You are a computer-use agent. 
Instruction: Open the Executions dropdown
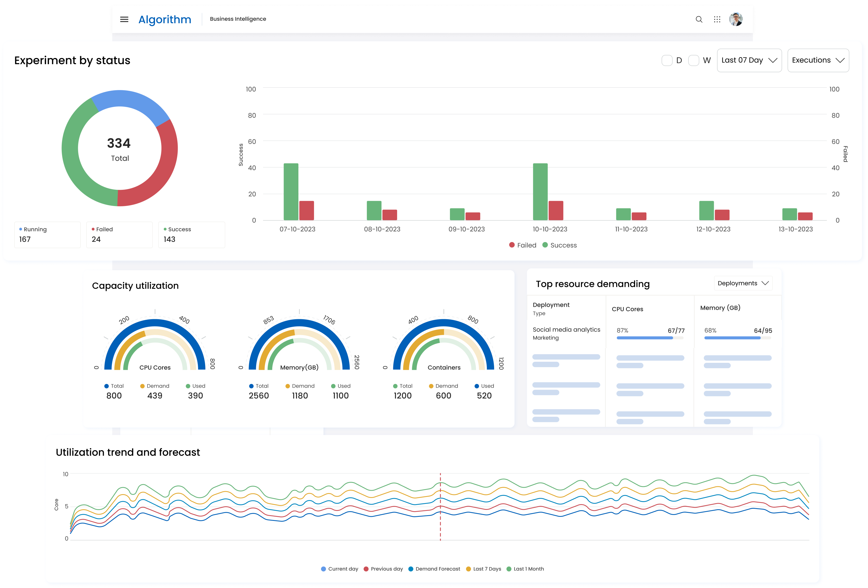tap(818, 60)
